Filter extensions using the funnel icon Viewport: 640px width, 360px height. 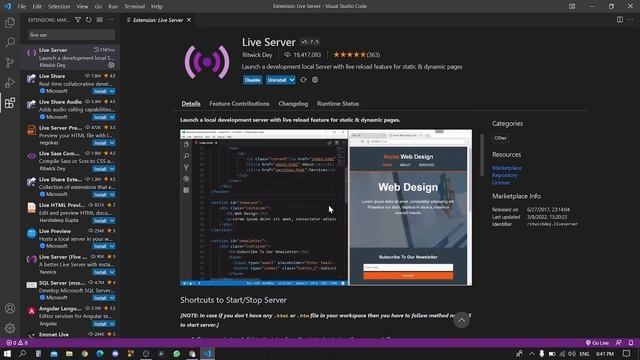tap(78, 20)
